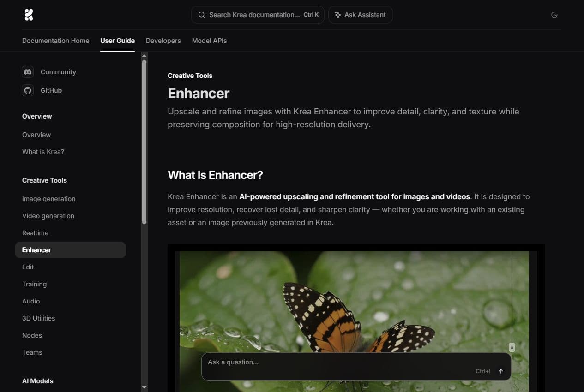Click the Search Krea documentation field
Image resolution: width=584 pixels, height=392 pixels.
point(258,15)
